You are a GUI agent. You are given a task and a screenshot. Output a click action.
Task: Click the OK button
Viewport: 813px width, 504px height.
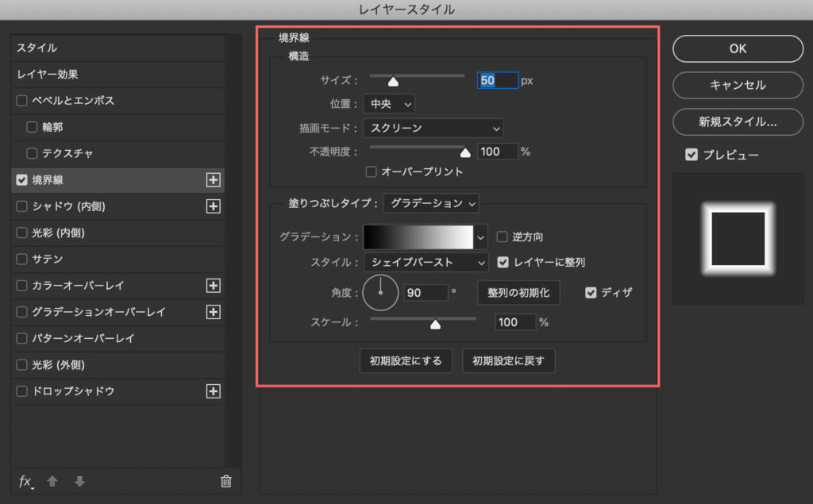[x=738, y=48]
